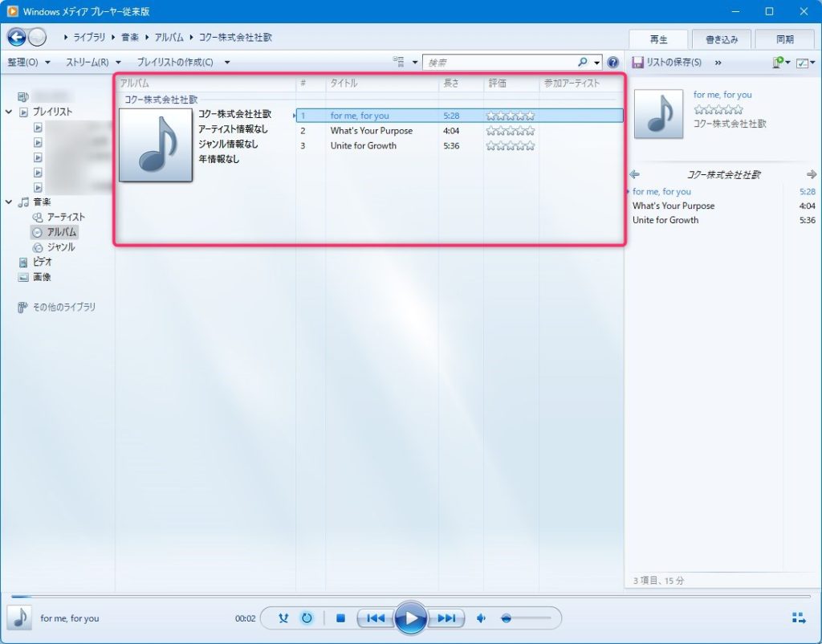Click the back navigation arrow

(16, 37)
